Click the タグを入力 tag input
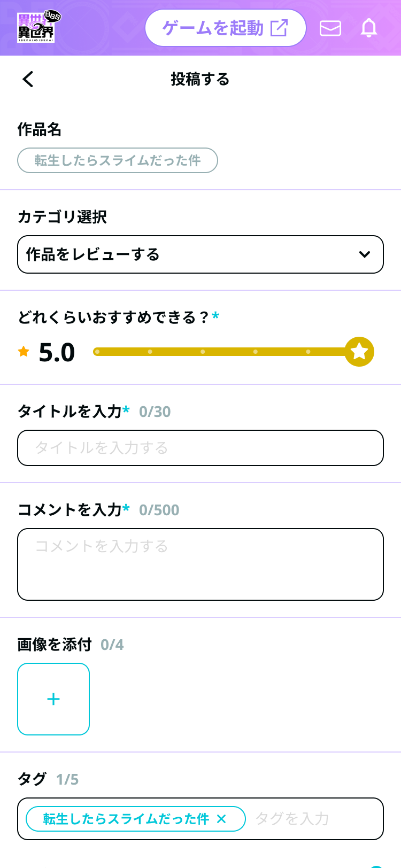Screen dimensions: 401x868 [x=313, y=819]
